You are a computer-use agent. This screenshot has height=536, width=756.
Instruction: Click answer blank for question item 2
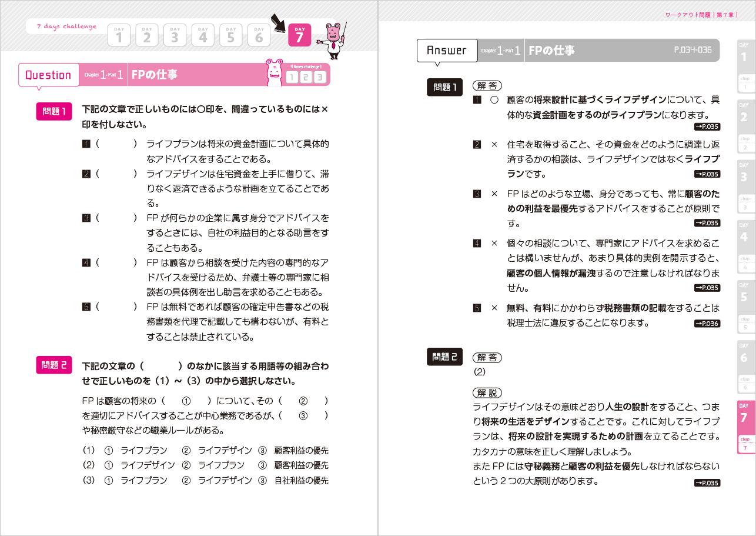point(116,174)
